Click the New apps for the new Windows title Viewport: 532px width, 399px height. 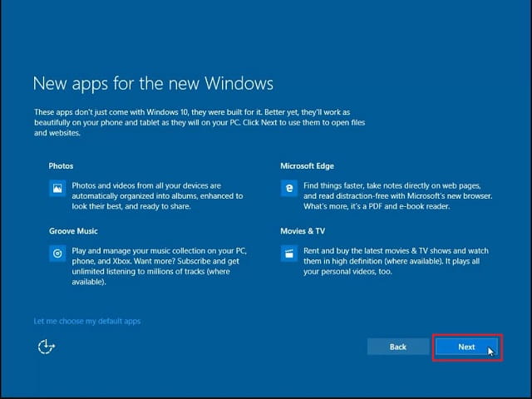[x=153, y=83]
